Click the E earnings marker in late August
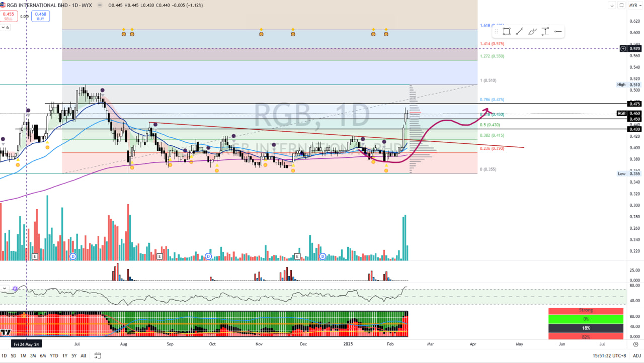The image size is (644, 363). [159, 256]
